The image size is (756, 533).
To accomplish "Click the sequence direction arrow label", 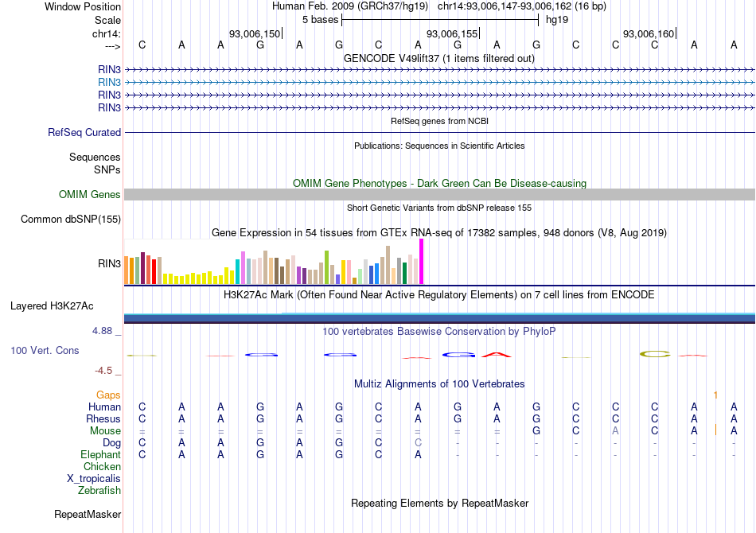I will coord(112,46).
